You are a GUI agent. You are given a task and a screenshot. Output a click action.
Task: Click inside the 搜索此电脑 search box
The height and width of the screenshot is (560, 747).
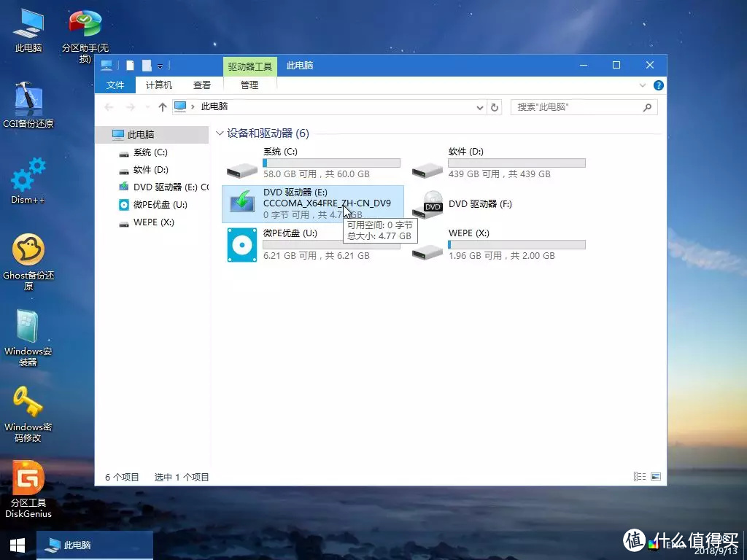point(584,106)
